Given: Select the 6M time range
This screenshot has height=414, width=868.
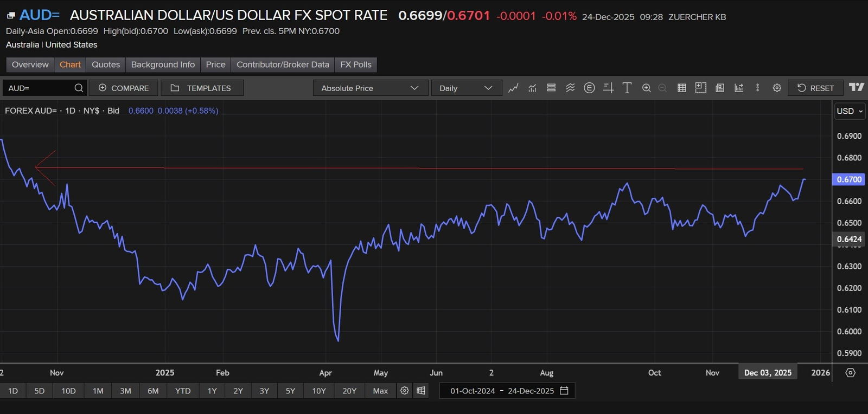Looking at the screenshot, I should (153, 391).
